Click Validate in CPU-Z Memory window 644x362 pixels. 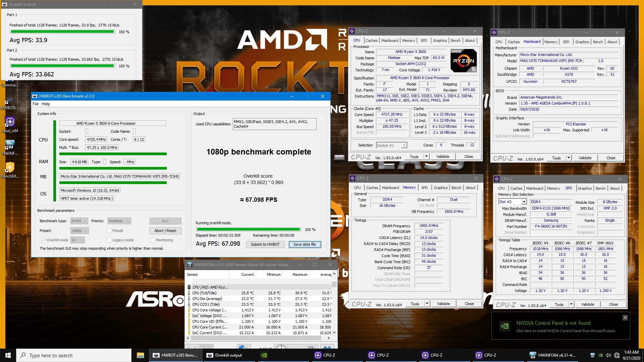(x=443, y=304)
